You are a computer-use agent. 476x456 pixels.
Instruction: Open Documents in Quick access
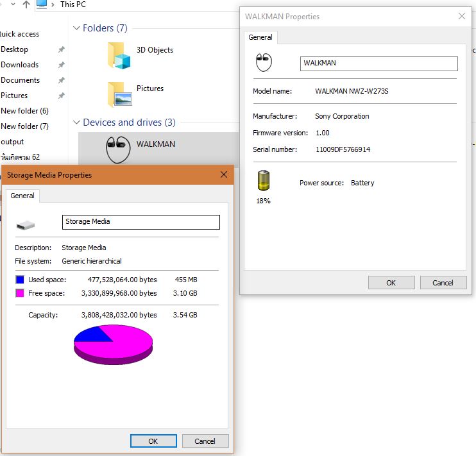[20, 80]
